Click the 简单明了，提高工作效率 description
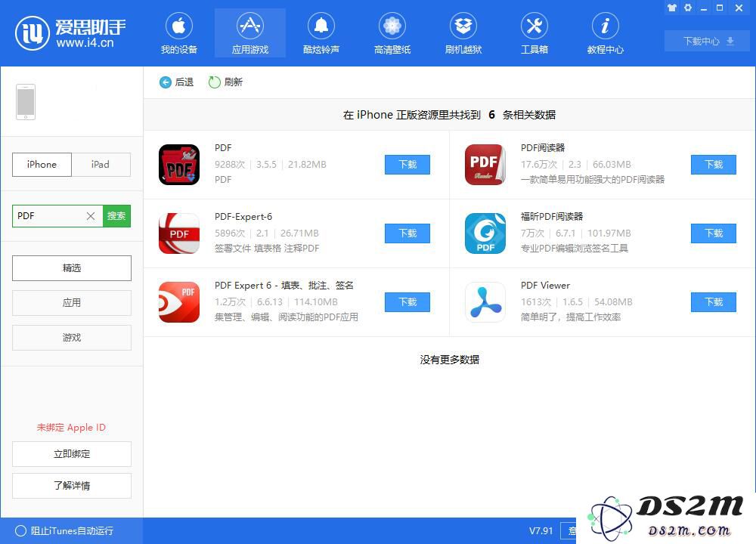 [571, 317]
